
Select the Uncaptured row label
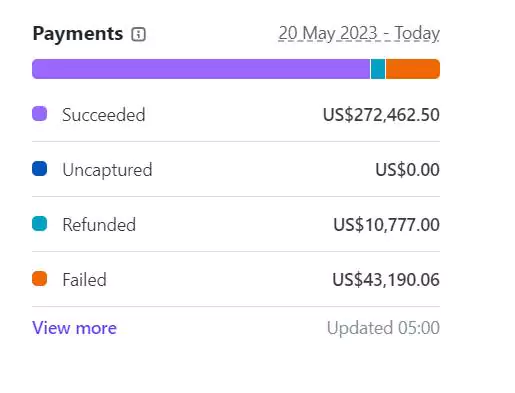[107, 170]
